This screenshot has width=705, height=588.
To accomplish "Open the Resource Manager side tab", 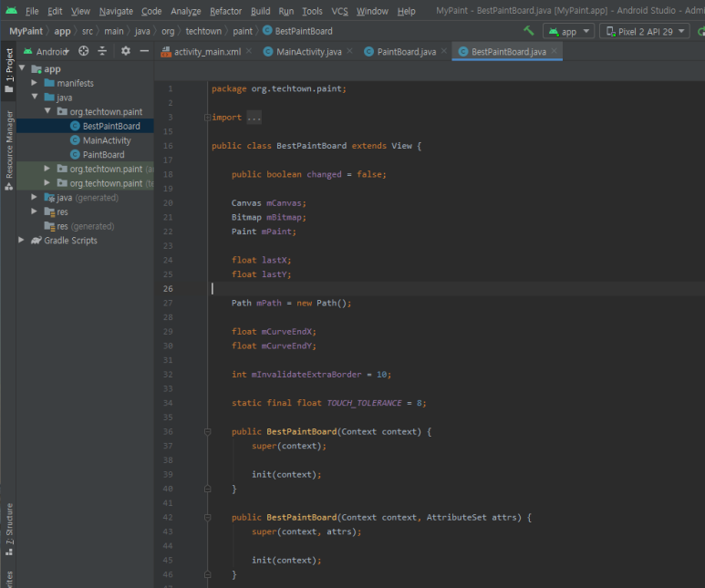I will [9, 150].
